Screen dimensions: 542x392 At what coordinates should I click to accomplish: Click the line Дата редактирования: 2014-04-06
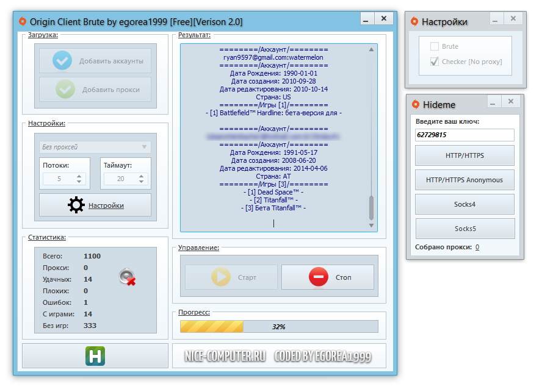[x=273, y=168]
